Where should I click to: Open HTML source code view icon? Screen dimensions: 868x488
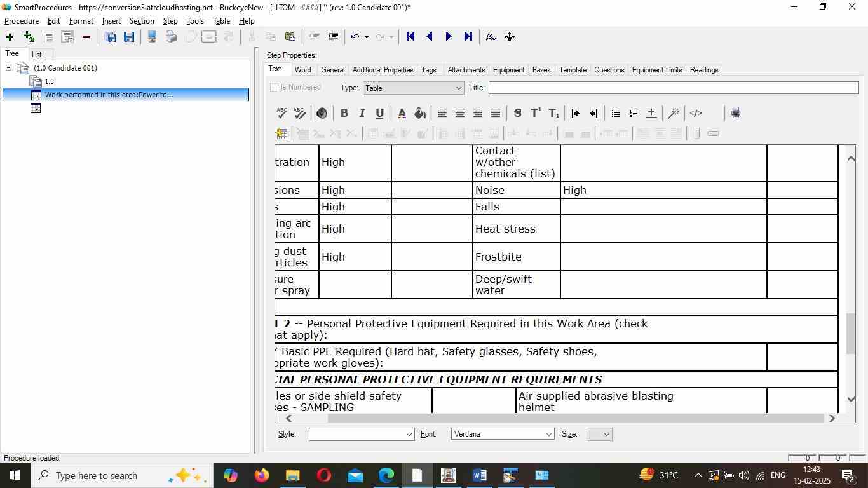point(696,113)
